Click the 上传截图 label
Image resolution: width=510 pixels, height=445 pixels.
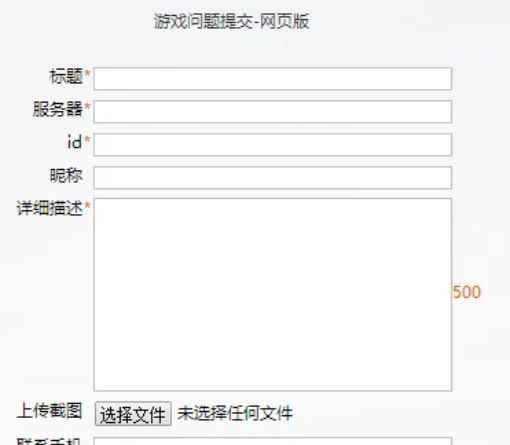pyautogui.click(x=49, y=411)
